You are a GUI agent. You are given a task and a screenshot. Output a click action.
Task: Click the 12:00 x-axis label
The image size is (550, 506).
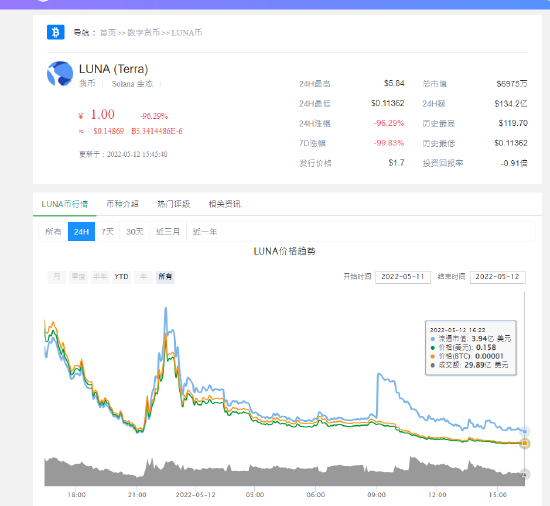pyautogui.click(x=437, y=494)
